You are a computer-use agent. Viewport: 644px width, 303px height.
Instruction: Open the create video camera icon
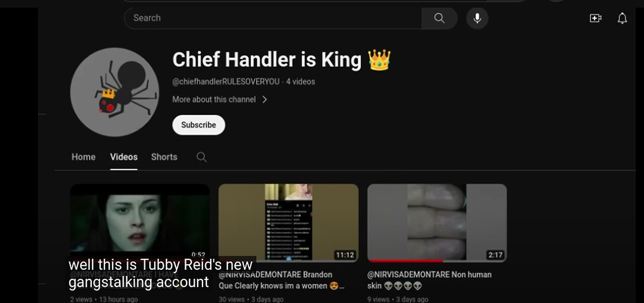pyautogui.click(x=595, y=18)
